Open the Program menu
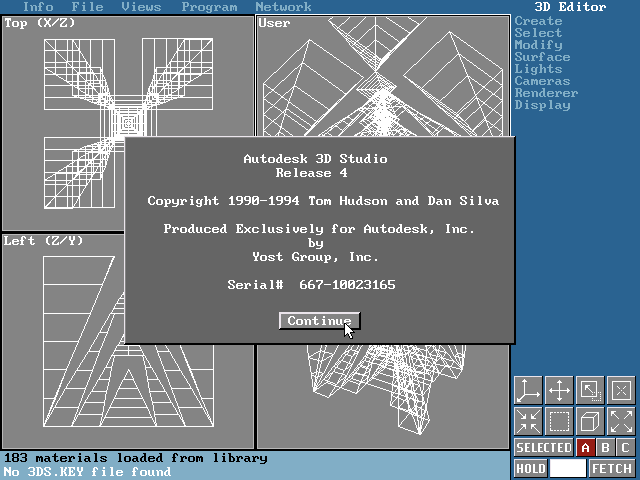The width and height of the screenshot is (640, 480). coord(209,7)
